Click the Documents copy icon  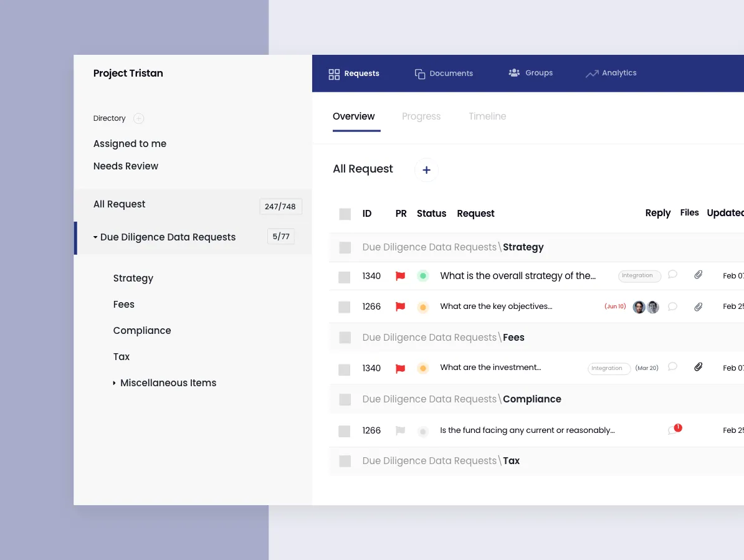pos(420,74)
